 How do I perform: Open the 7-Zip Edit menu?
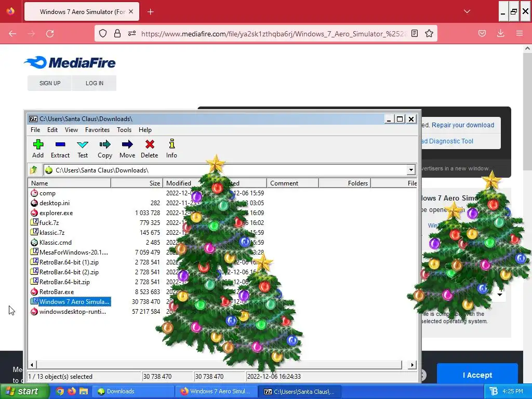(x=52, y=130)
